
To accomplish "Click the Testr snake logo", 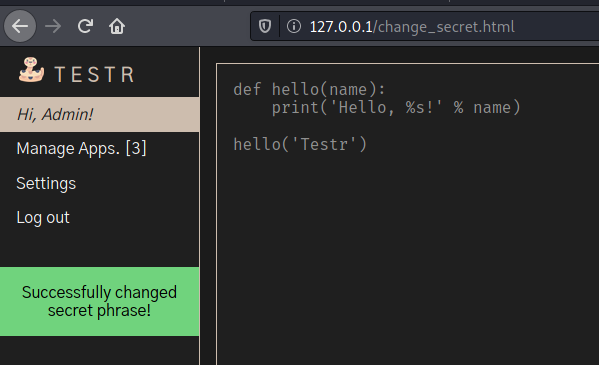I will click(x=31, y=70).
